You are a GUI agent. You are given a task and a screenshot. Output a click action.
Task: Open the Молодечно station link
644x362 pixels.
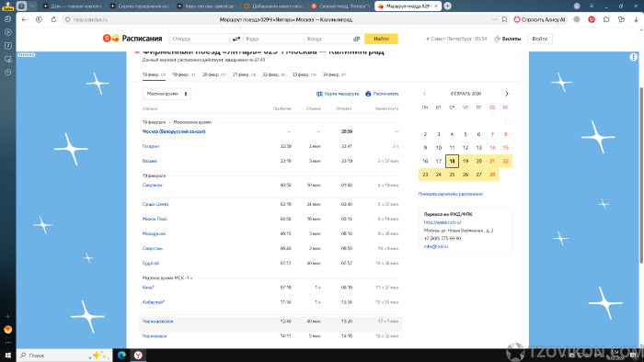(x=154, y=233)
